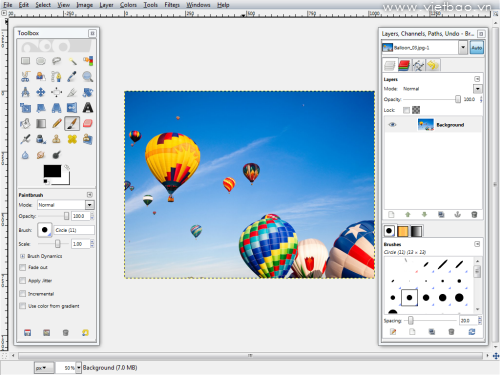Select the Foreground Select tool

coord(41,76)
